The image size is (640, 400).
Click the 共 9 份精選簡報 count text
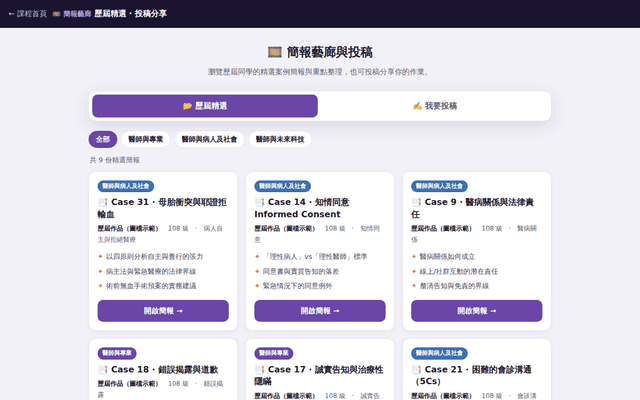click(x=115, y=160)
